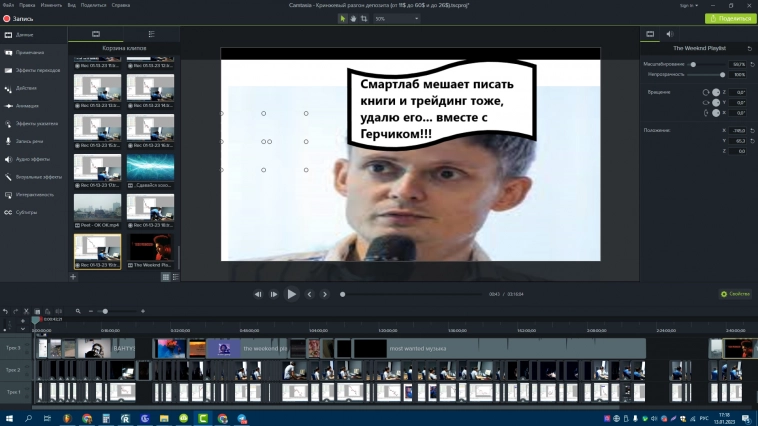Click the Z rotation dial
The image size is (758, 426).
716,92
